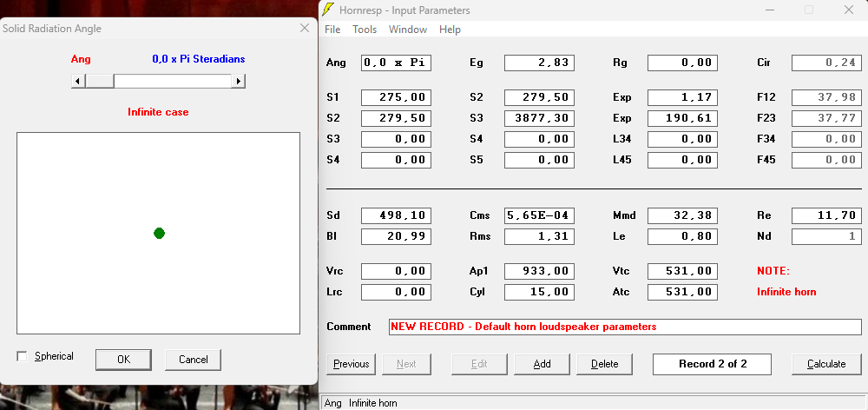Close the Solid Radiation Angle dialog
868x410 pixels.
[x=305, y=28]
